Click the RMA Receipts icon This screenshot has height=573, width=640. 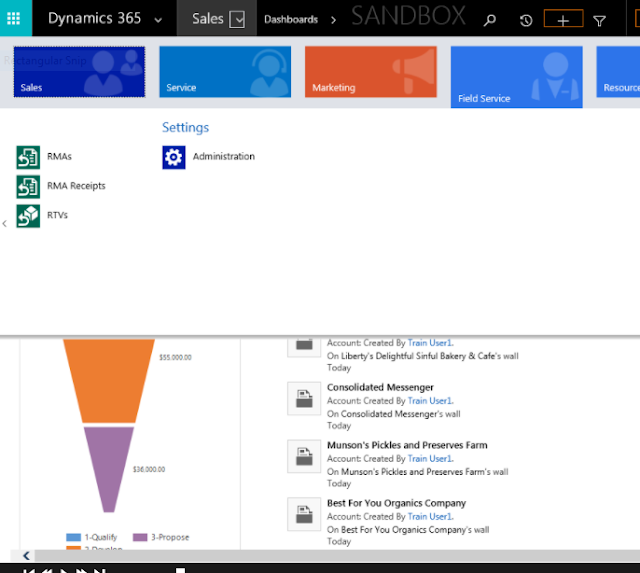click(x=28, y=187)
